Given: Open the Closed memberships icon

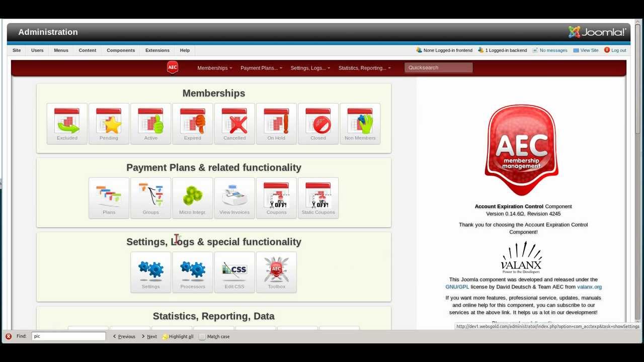Looking at the screenshot, I should coord(318,124).
